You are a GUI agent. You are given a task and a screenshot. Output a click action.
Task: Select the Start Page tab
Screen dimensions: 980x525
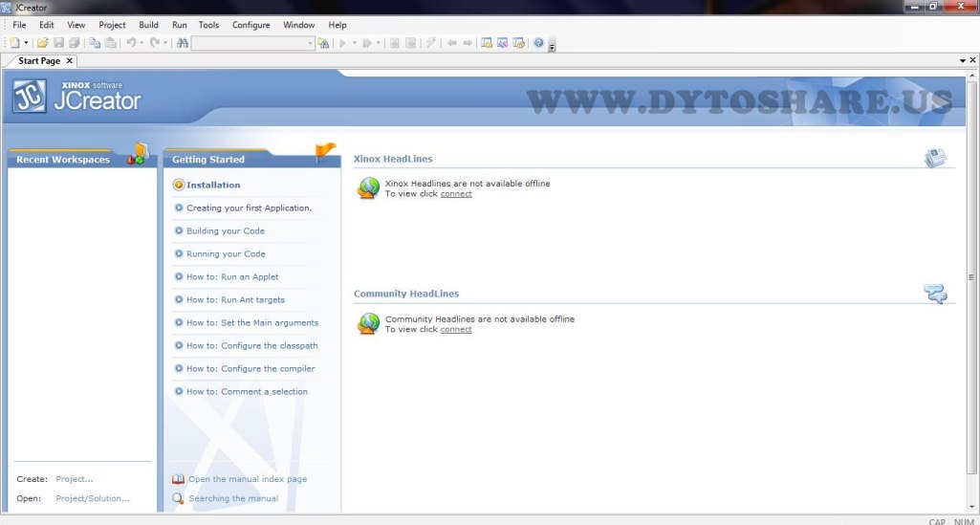(39, 60)
